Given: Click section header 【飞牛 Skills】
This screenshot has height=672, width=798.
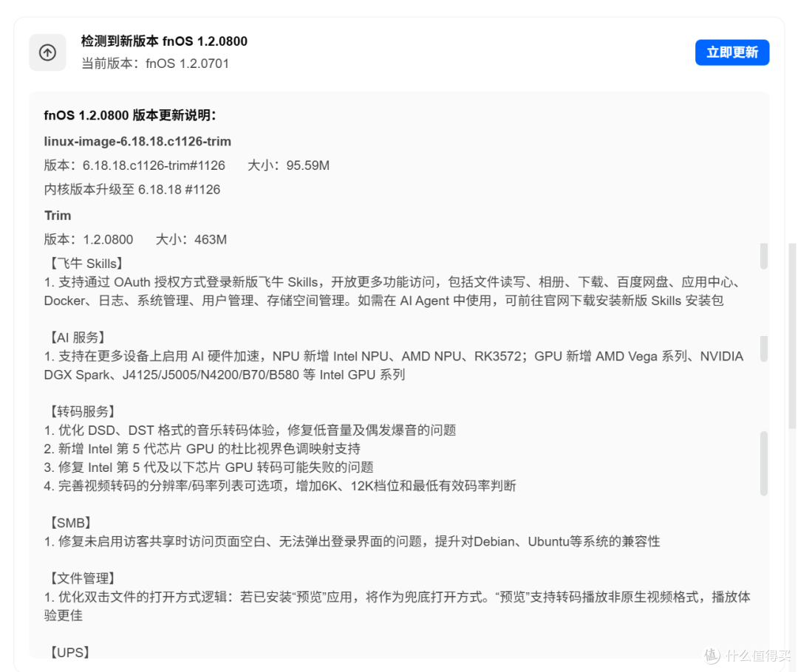Looking at the screenshot, I should (86, 264).
